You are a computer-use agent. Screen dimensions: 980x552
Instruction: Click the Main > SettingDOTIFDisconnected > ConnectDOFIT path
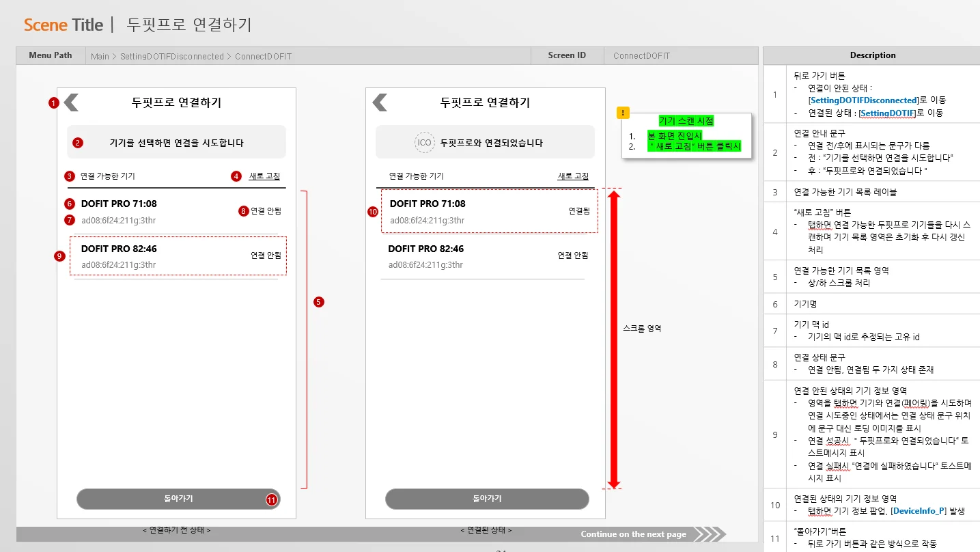tap(191, 56)
